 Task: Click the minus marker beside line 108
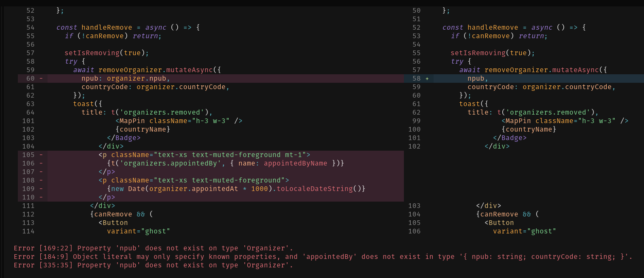point(41,180)
